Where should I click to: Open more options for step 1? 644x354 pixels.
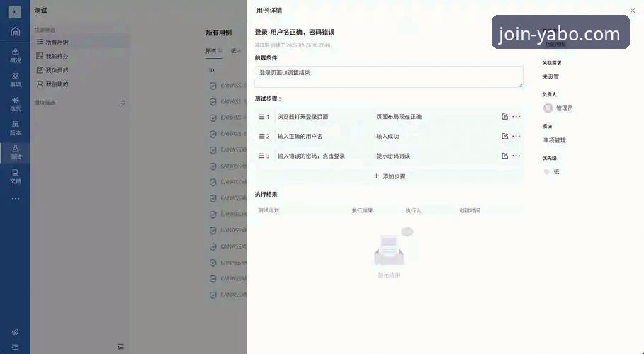[x=516, y=117]
